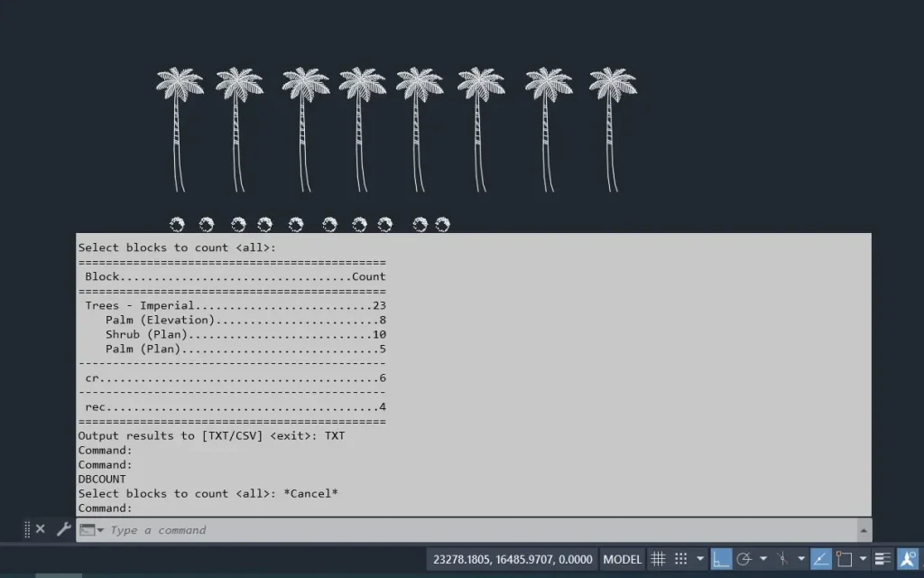This screenshot has width=924, height=578.
Task: Open command line customize wrench
Action: point(63,529)
